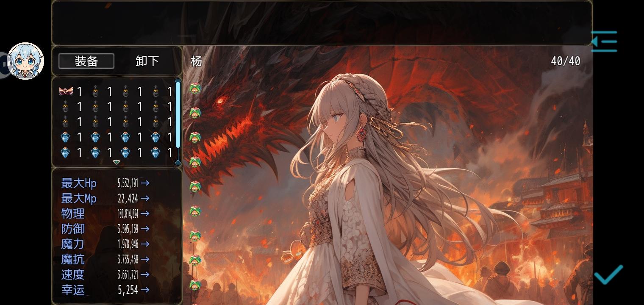Select the third flower equipment slot from the top
This screenshot has width=644, height=305.
[195, 138]
